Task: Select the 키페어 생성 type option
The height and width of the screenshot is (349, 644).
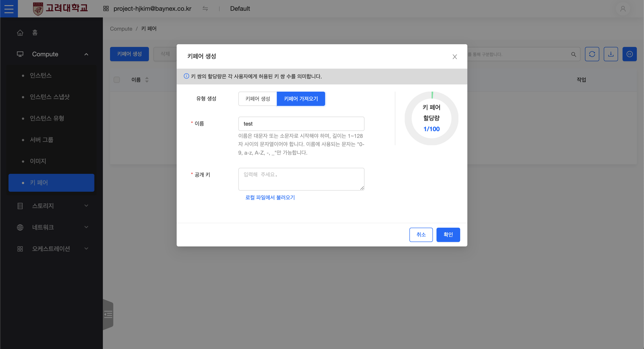Action: 258,99
